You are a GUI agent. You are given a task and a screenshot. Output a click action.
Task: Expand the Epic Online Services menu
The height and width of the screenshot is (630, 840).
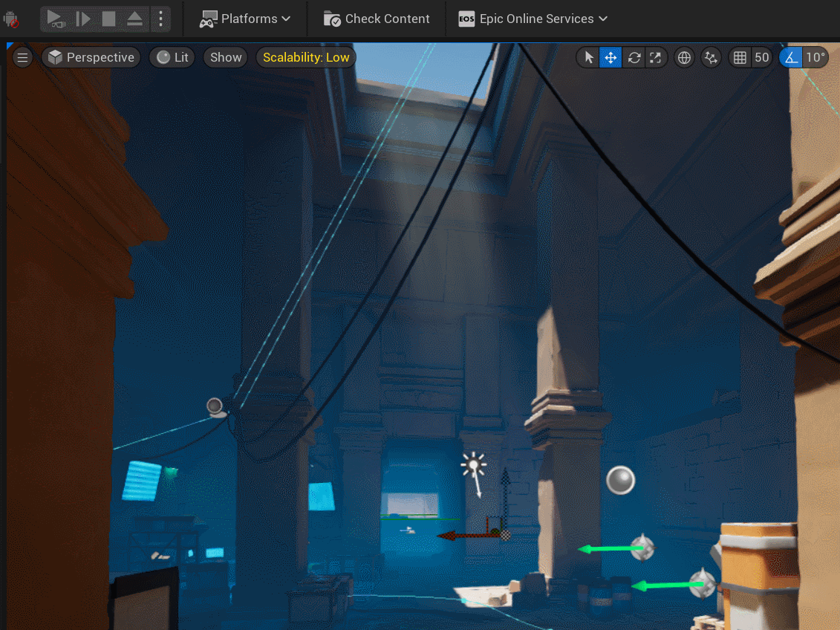533,19
